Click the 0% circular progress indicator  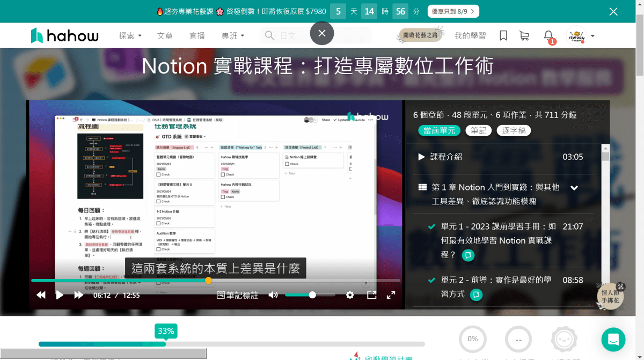coord(472,339)
